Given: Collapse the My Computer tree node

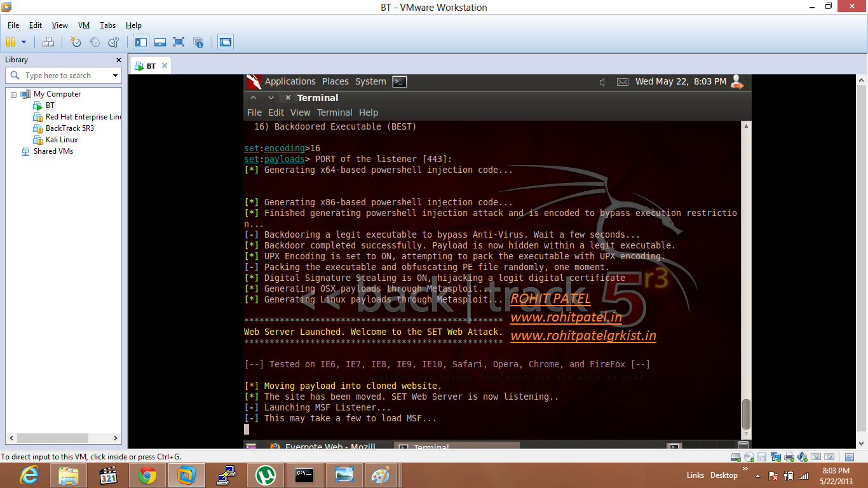Looking at the screenshot, I should [14, 94].
